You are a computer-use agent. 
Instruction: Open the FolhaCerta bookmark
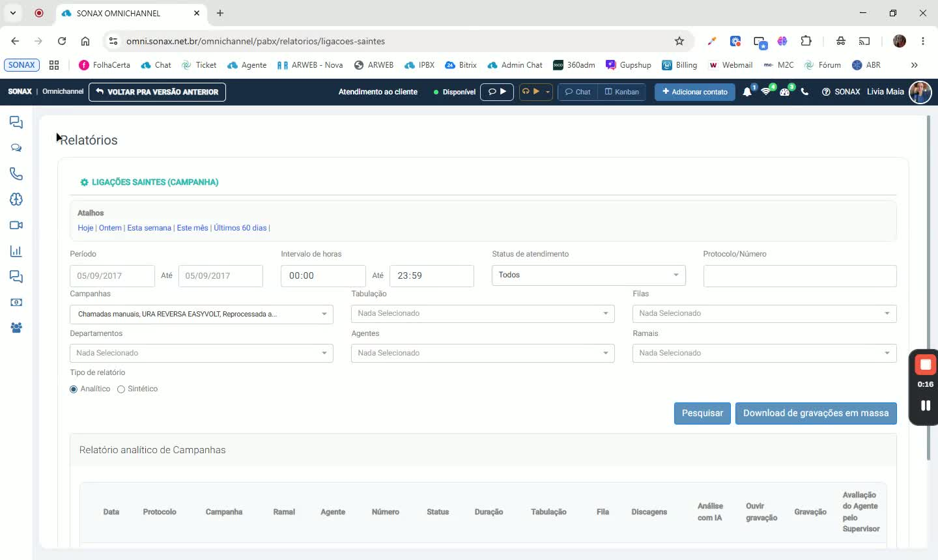pyautogui.click(x=104, y=65)
